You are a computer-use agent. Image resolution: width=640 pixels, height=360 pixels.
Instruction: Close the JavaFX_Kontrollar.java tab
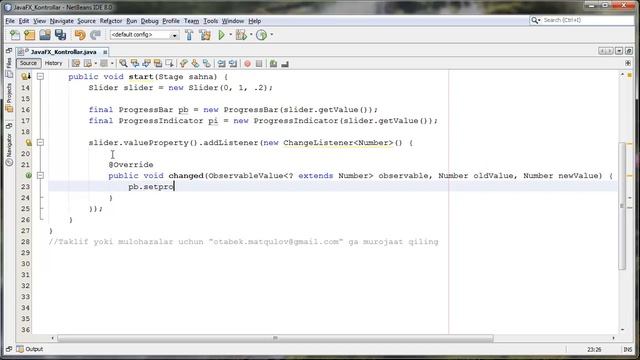pos(105,52)
